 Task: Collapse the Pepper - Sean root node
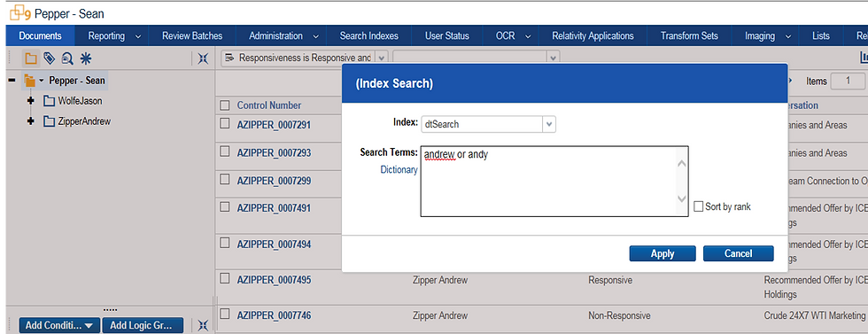(x=12, y=81)
